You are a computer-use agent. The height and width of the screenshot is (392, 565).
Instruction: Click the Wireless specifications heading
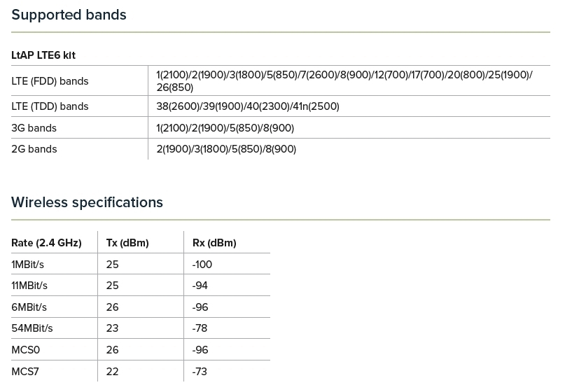87,202
